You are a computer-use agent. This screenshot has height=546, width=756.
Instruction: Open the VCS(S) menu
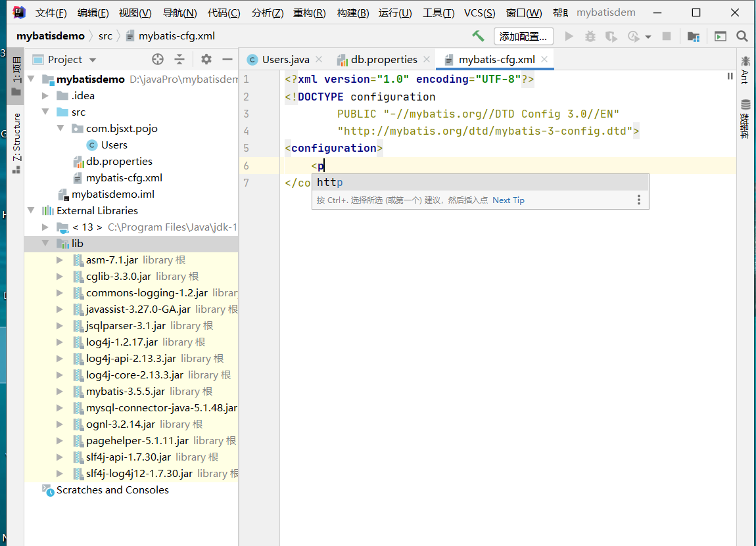[480, 12]
